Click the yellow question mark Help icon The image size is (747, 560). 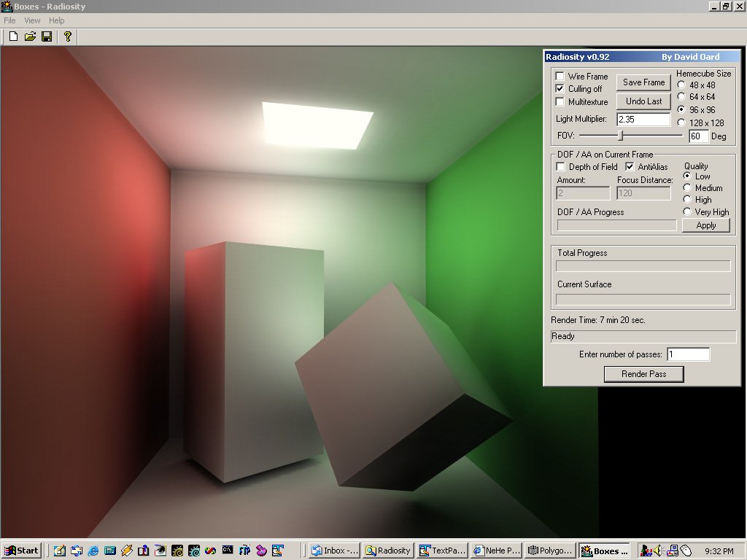click(68, 36)
